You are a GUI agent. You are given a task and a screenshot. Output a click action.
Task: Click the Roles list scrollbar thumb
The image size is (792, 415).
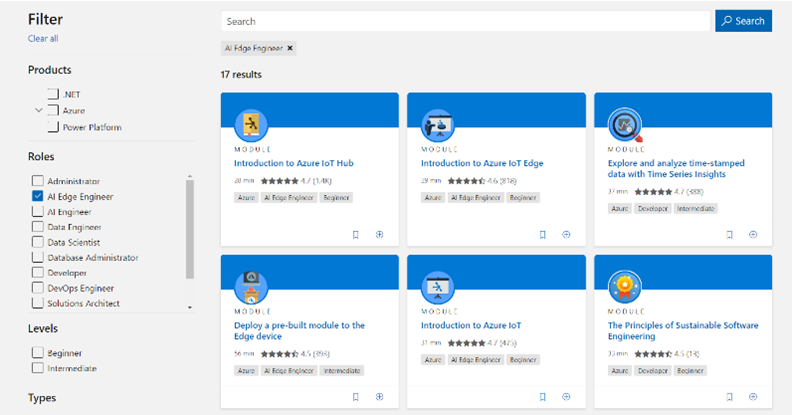click(190, 229)
